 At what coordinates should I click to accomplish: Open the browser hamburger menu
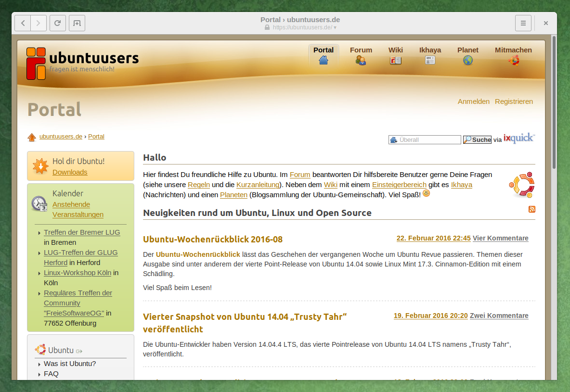tap(523, 23)
